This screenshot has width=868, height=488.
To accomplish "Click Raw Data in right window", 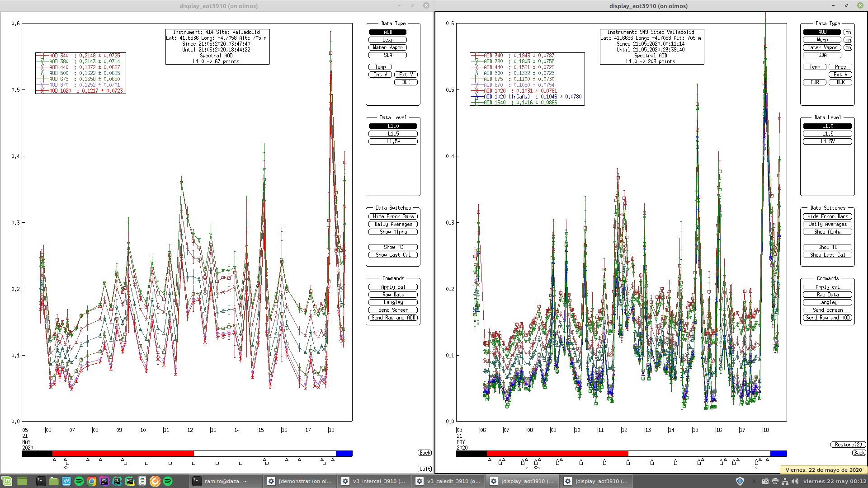I will click(828, 295).
